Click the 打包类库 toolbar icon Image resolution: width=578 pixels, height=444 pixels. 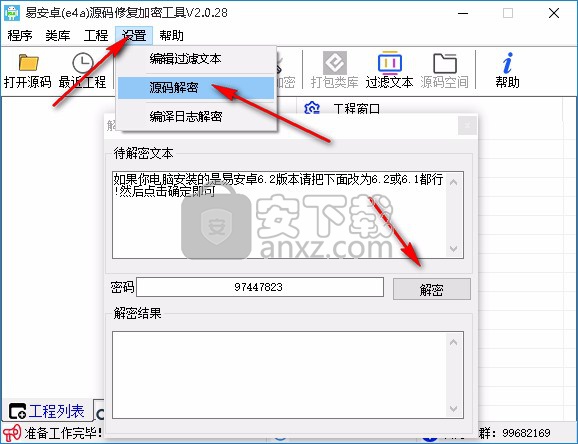point(335,63)
